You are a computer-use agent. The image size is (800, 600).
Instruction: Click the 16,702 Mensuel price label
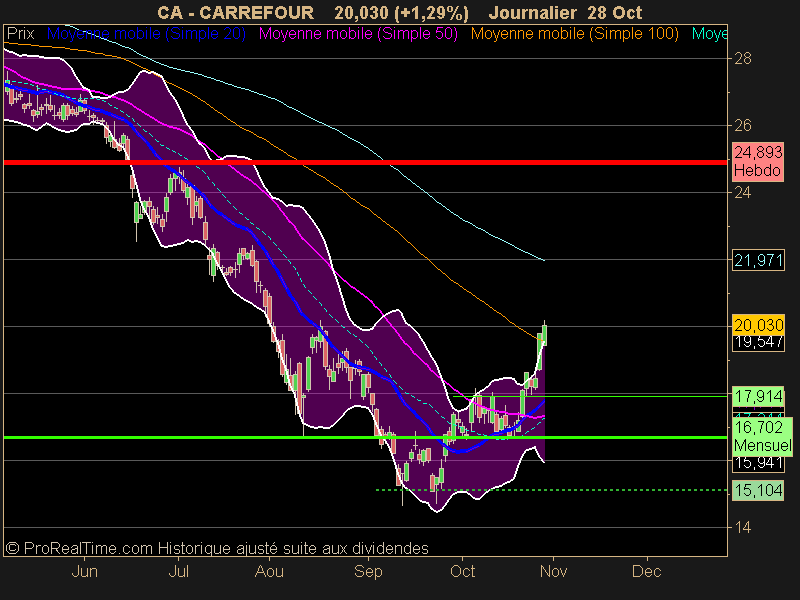click(x=762, y=436)
